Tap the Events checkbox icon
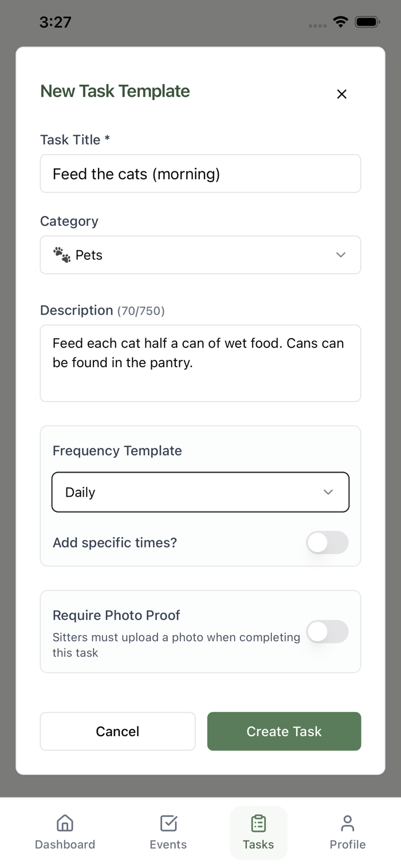401x868 pixels. [168, 823]
